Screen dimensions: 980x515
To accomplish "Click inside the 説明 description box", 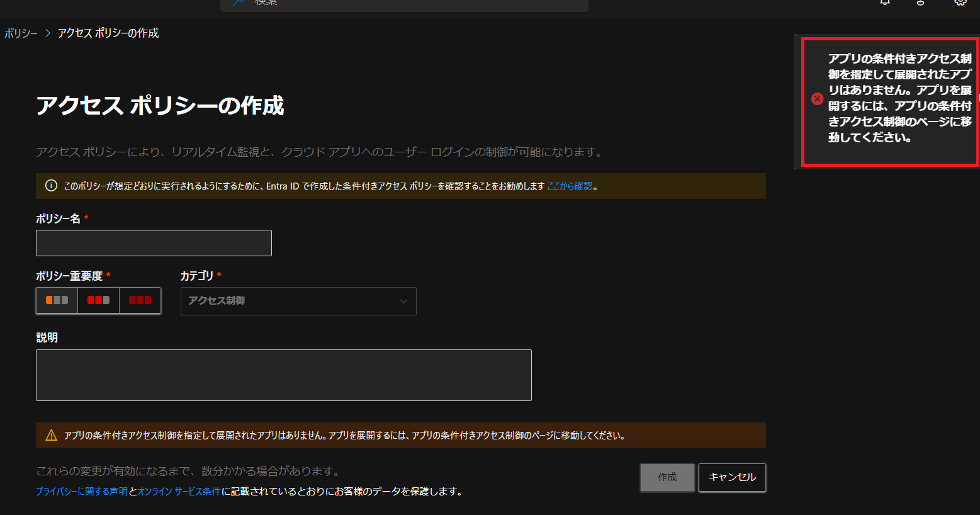I will point(283,375).
